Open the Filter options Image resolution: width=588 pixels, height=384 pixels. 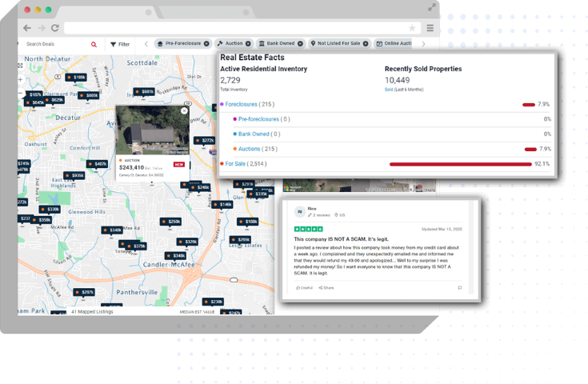(120, 44)
